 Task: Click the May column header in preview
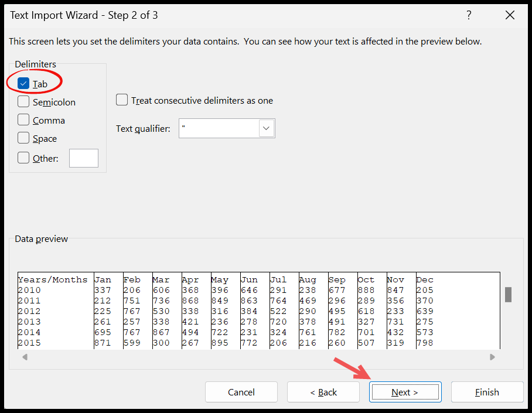point(220,279)
